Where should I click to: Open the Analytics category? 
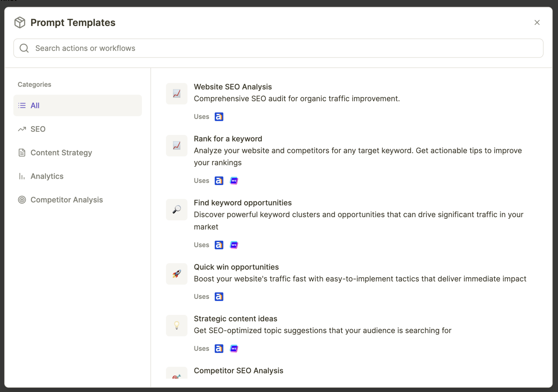click(x=47, y=176)
